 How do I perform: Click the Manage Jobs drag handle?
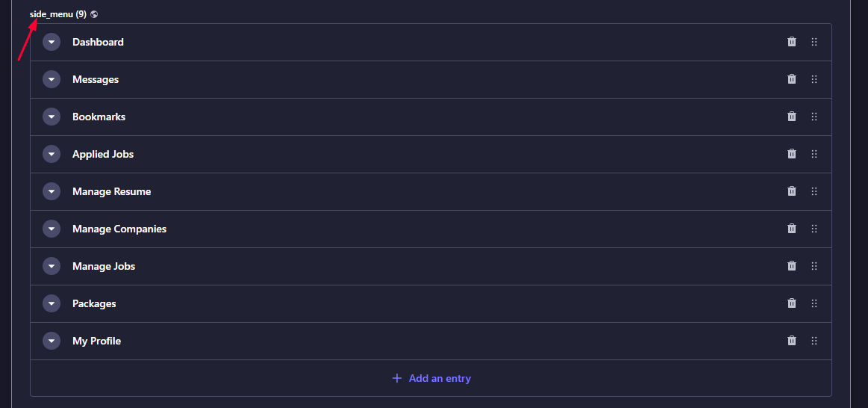pos(814,266)
